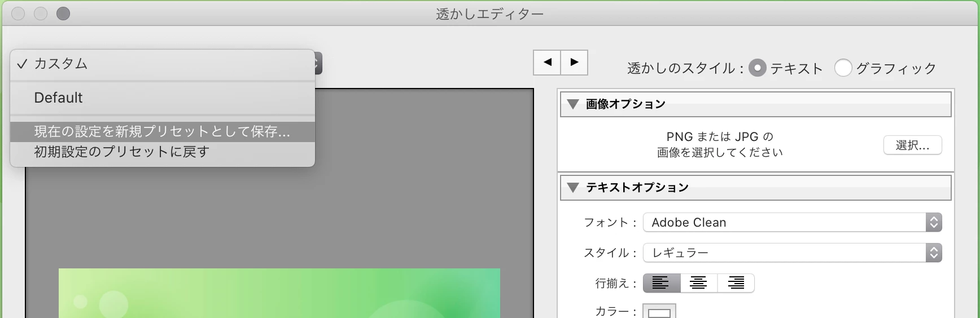The height and width of the screenshot is (318, 980).
Task: Collapse the テキストオプション panel
Action: [573, 188]
